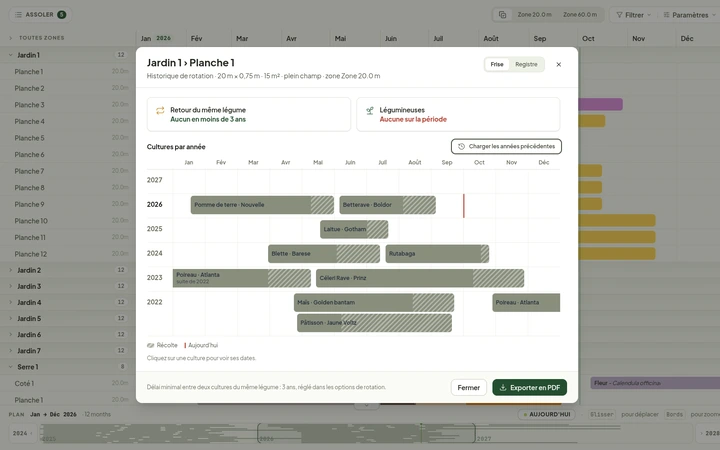Open the Poireau · Atlanta bar in 2023

(242, 278)
